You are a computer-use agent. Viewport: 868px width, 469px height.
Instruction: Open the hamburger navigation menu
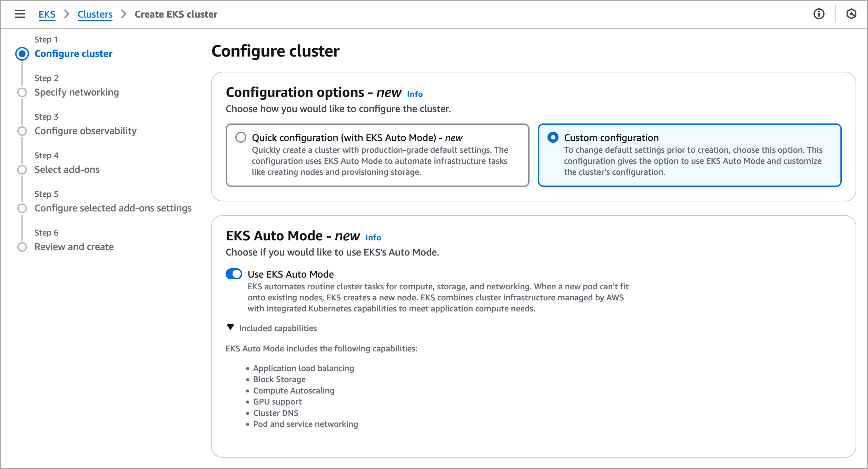[x=20, y=14]
